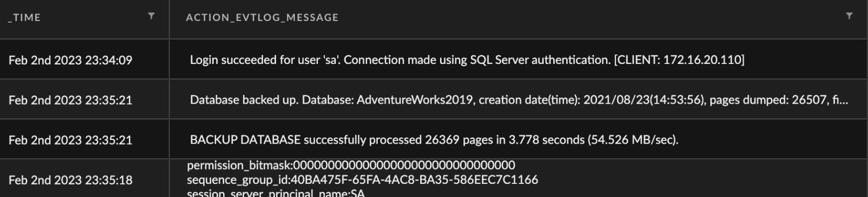Click the ACTION_EVTLOG_MESSAGE header label
Image resolution: width=868 pixels, height=197 pixels.
[262, 18]
